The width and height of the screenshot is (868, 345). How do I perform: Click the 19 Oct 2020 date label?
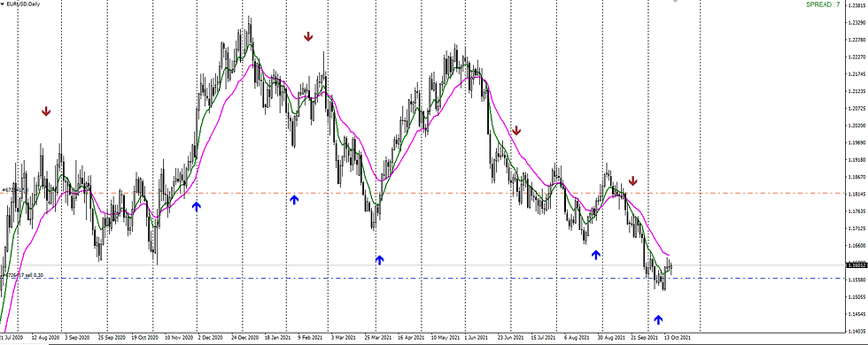pyautogui.click(x=145, y=336)
